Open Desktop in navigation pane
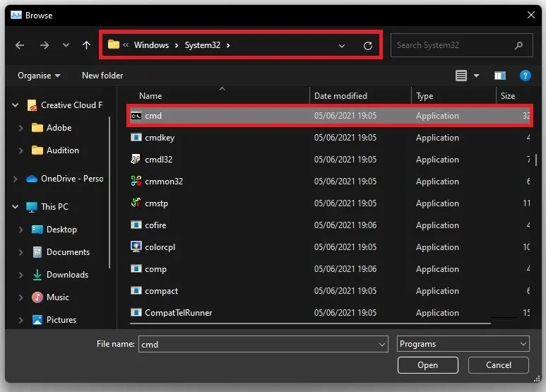 [54, 230]
